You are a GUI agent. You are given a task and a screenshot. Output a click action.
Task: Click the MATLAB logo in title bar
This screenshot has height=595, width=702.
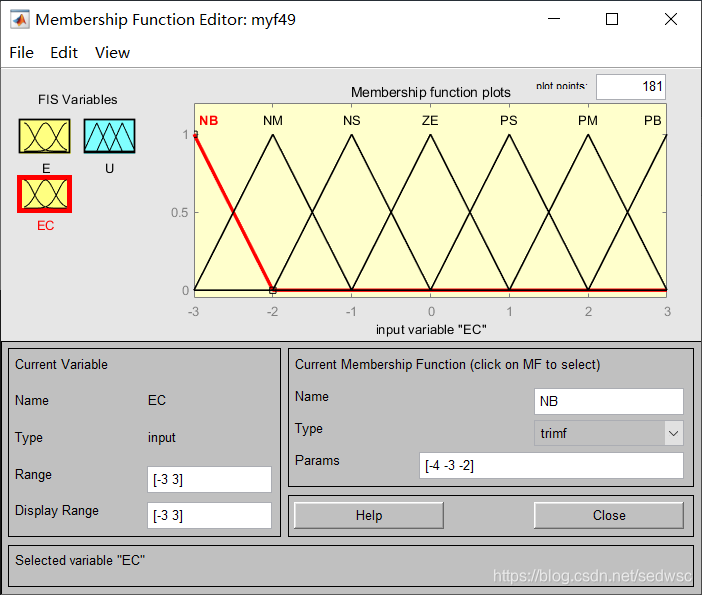(20, 19)
